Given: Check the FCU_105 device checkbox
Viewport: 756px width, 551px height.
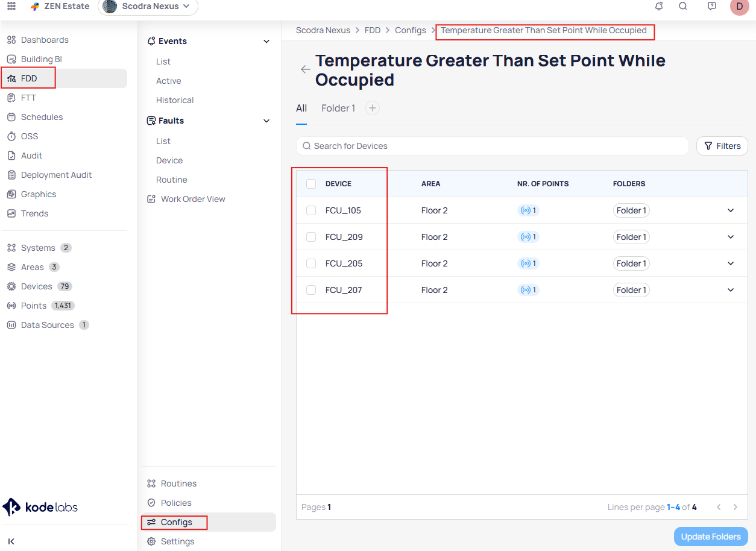Looking at the screenshot, I should pos(311,210).
